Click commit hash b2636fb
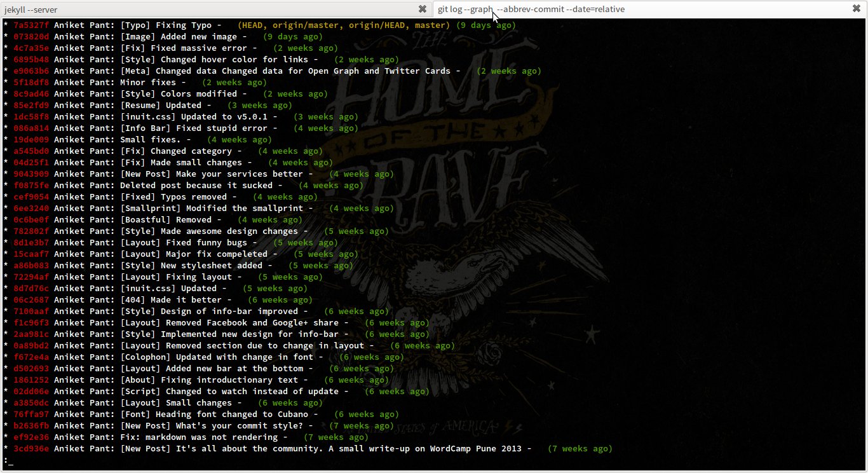 (x=31, y=426)
